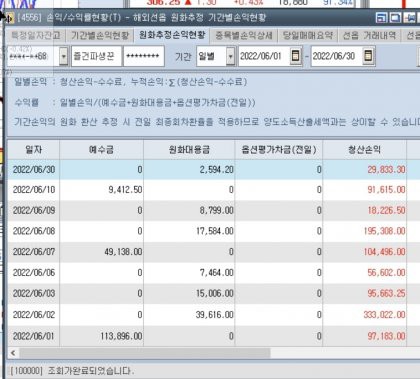The image size is (420, 379).
Task: Select the row dated 2022/06/08
Action: [213, 231]
